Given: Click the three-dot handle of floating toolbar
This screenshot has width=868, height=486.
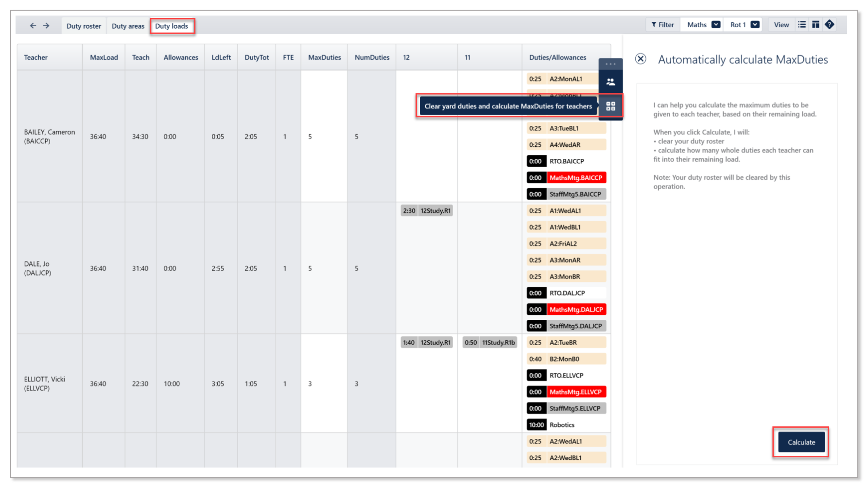Looking at the screenshot, I should 611,64.
